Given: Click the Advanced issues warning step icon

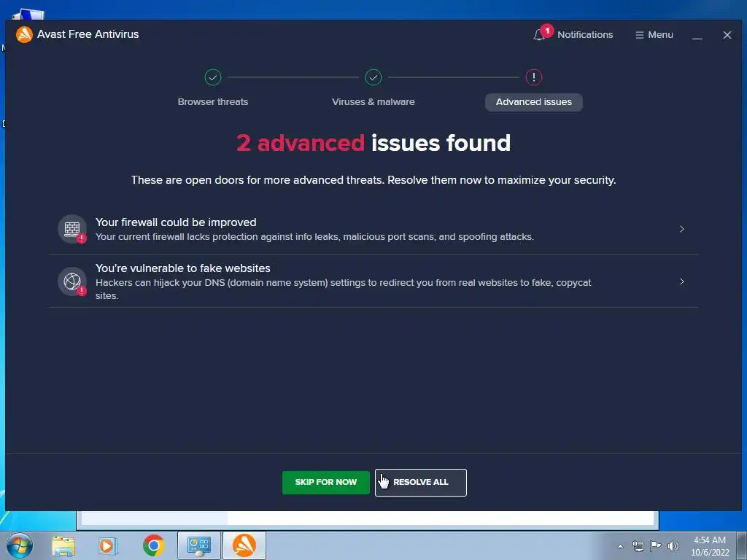Looking at the screenshot, I should (533, 77).
